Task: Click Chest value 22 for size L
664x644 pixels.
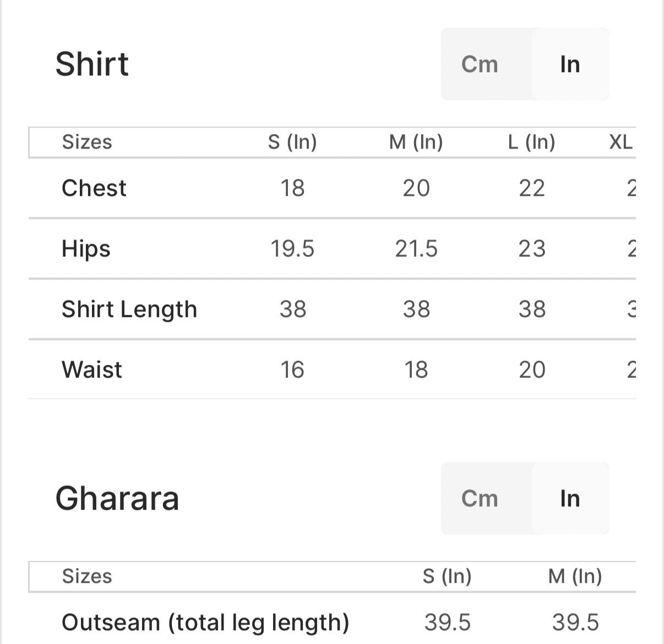Action: (531, 188)
